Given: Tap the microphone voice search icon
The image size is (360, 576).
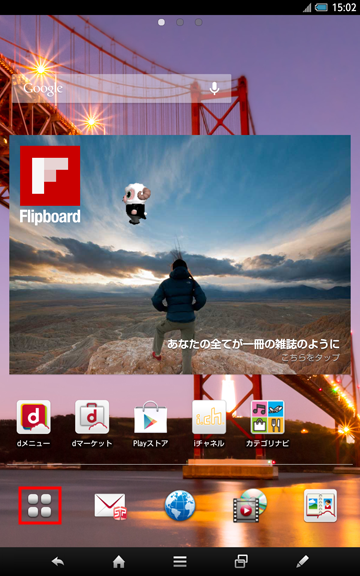Looking at the screenshot, I should point(215,89).
